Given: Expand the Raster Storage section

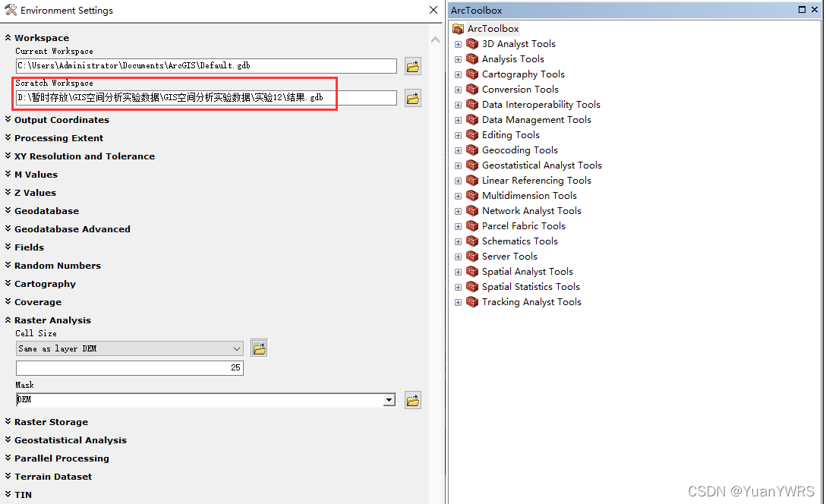Looking at the screenshot, I should tap(8, 421).
